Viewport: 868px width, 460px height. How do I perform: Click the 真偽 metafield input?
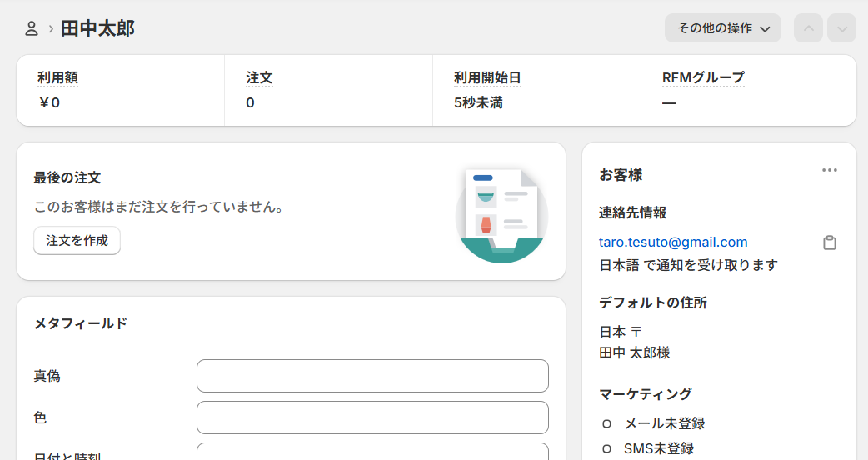click(x=372, y=376)
